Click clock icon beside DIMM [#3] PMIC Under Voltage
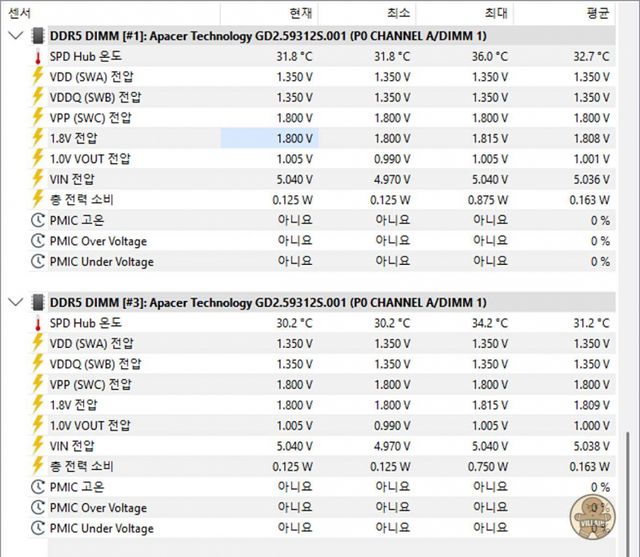Screen dimensions: 640x557 click(x=38, y=528)
